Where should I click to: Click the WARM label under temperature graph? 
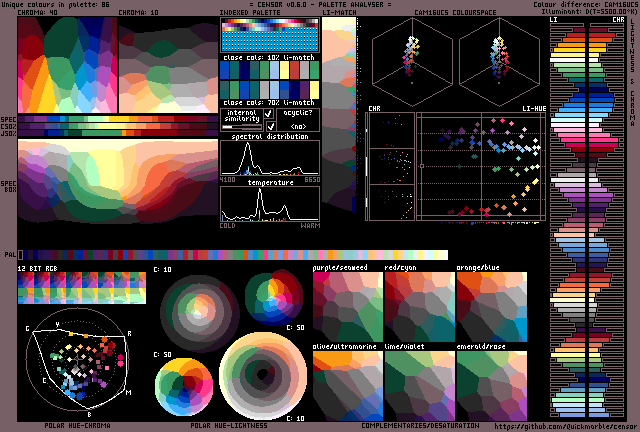310,225
